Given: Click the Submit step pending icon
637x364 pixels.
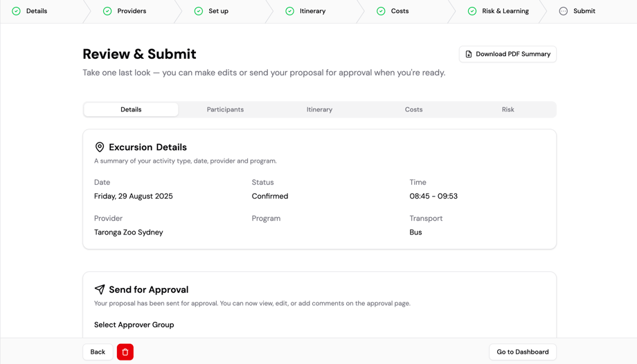Looking at the screenshot, I should [564, 11].
